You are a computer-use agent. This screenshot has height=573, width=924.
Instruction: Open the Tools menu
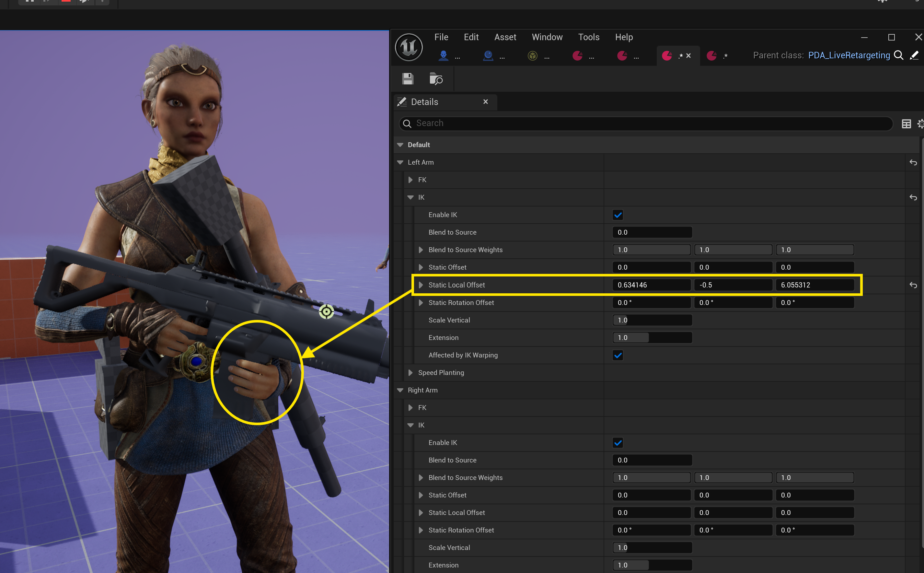[x=588, y=37]
